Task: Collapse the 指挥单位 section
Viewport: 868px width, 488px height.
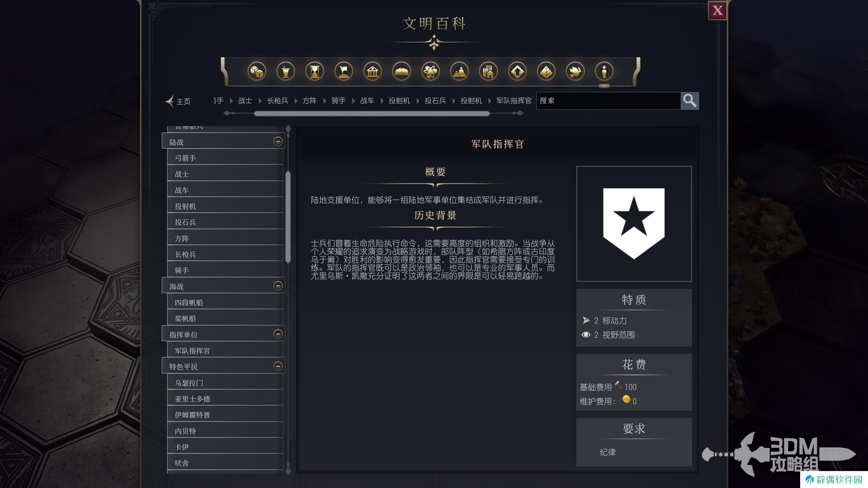Action: click(278, 334)
